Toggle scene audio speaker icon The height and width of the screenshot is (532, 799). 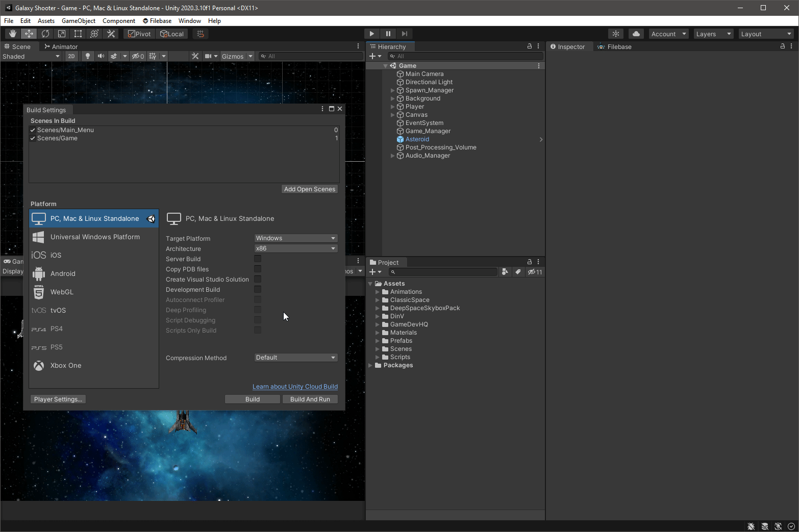click(101, 56)
